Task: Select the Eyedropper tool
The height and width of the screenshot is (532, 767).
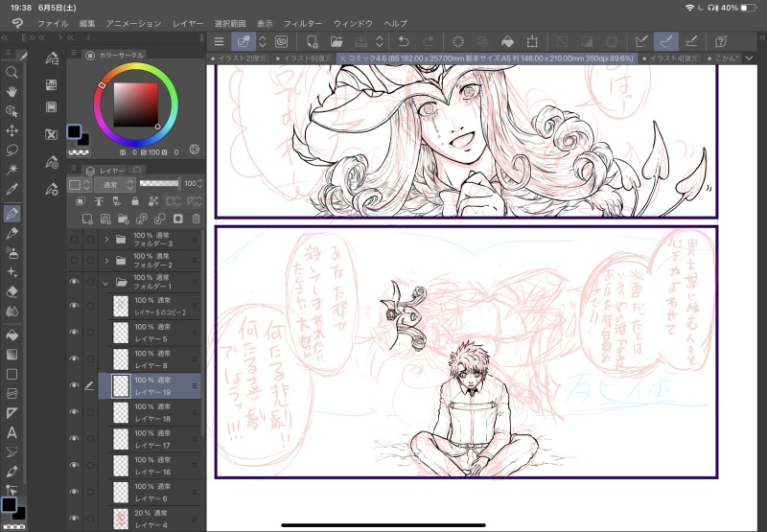Action: tap(12, 189)
